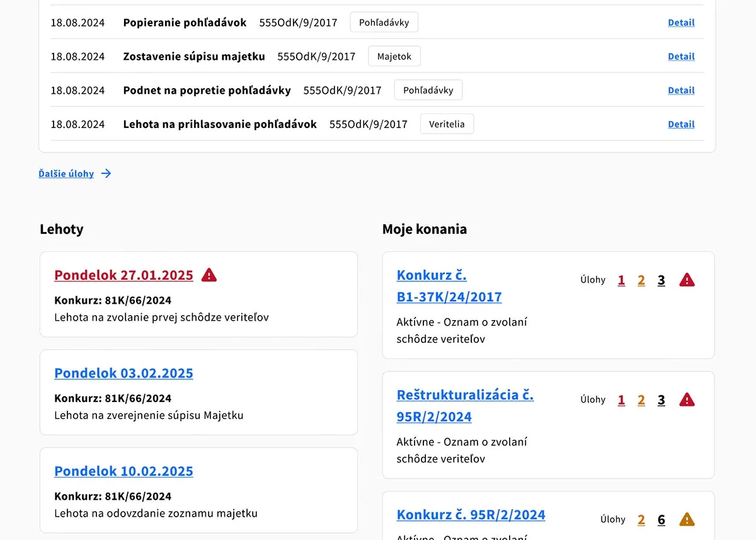
Task: Click black task count 3 in the Reštrukturalizácia card
Action: [x=661, y=400]
